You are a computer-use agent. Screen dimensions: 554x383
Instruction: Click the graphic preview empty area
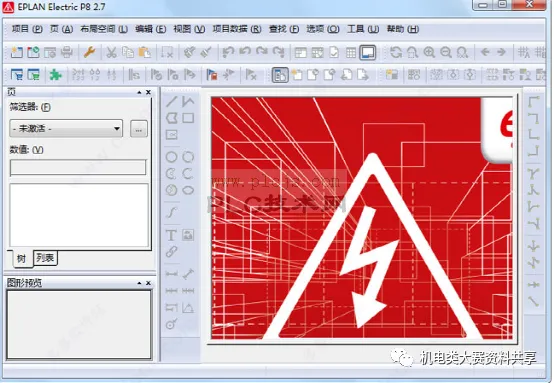(x=79, y=324)
